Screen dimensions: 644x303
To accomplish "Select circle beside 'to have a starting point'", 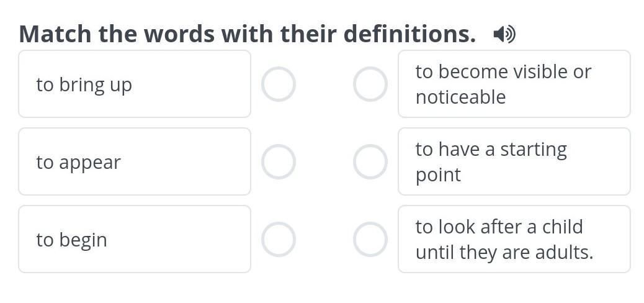I will (x=370, y=162).
